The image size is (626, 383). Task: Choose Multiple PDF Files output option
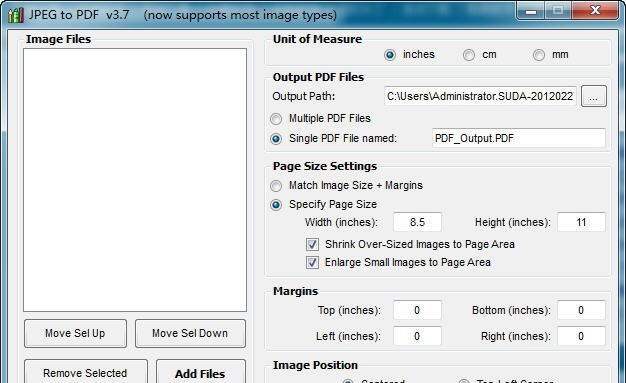[276, 119]
